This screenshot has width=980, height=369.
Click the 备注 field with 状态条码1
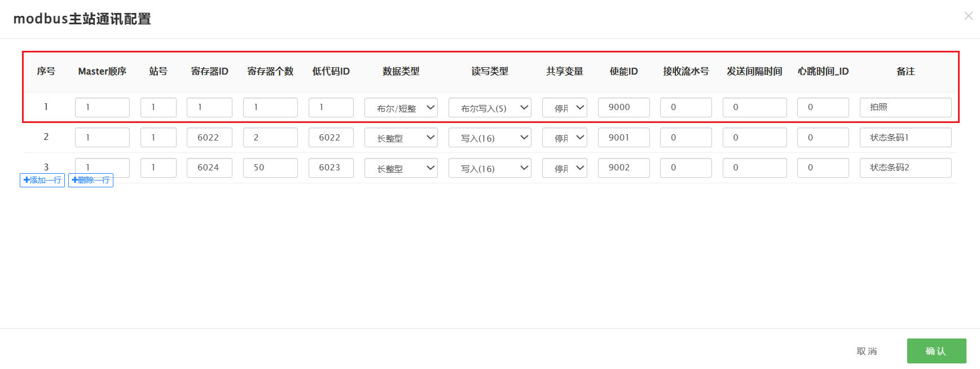point(905,137)
